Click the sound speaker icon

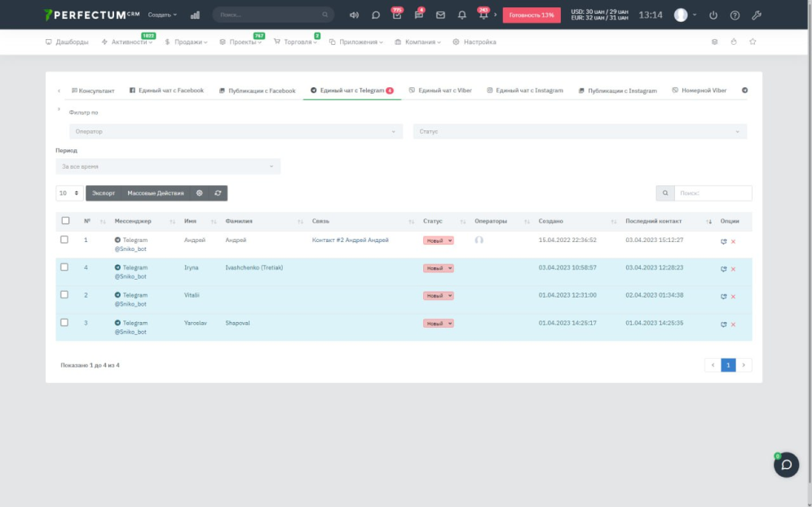(354, 15)
